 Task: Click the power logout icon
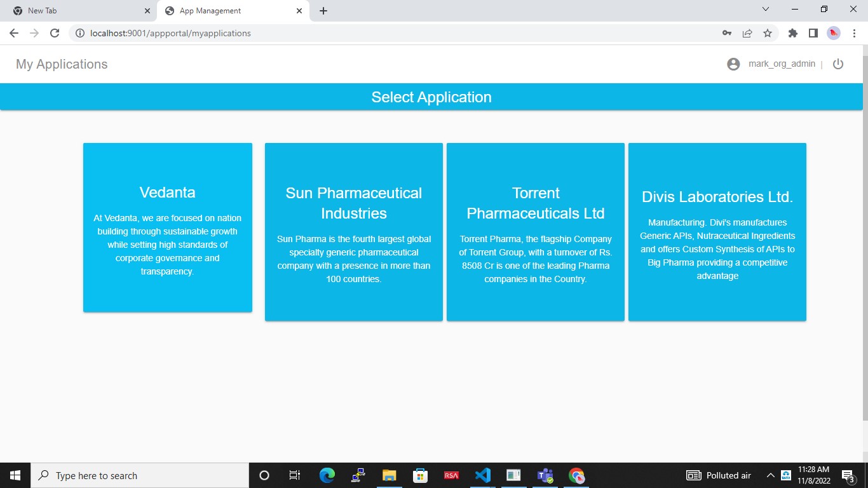(x=838, y=64)
